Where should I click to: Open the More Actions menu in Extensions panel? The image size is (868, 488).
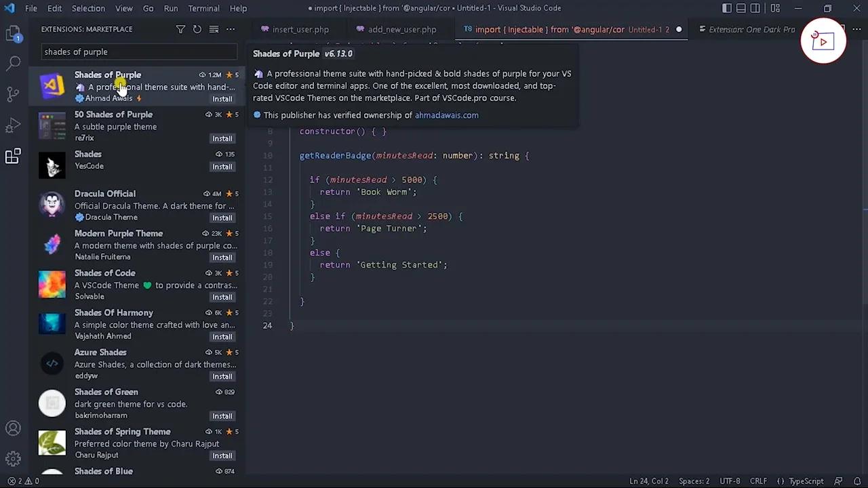(x=230, y=29)
